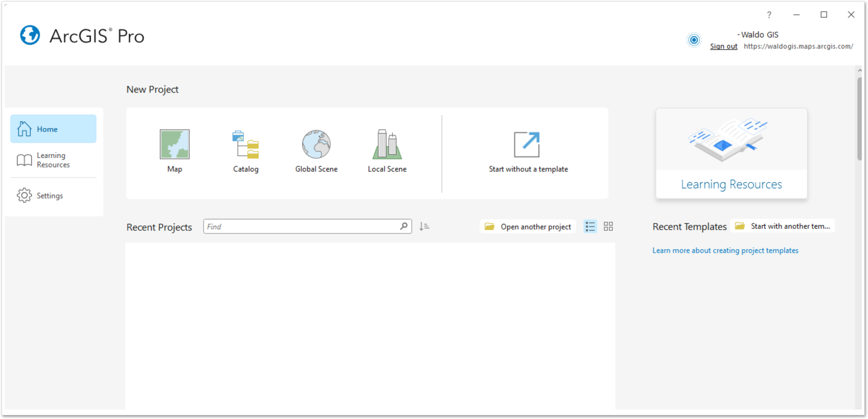The image size is (868, 419).
Task: Click the vertical scrollbar thumb
Action: tap(860, 118)
